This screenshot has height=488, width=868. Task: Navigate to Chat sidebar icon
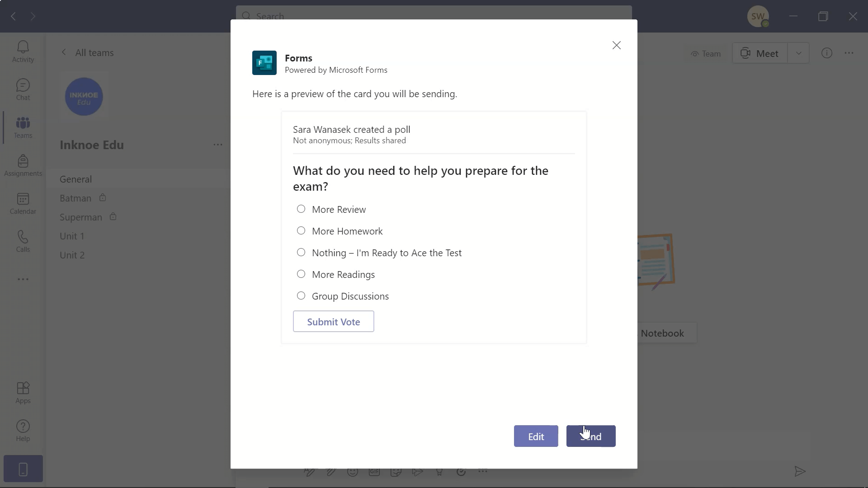tap(23, 89)
